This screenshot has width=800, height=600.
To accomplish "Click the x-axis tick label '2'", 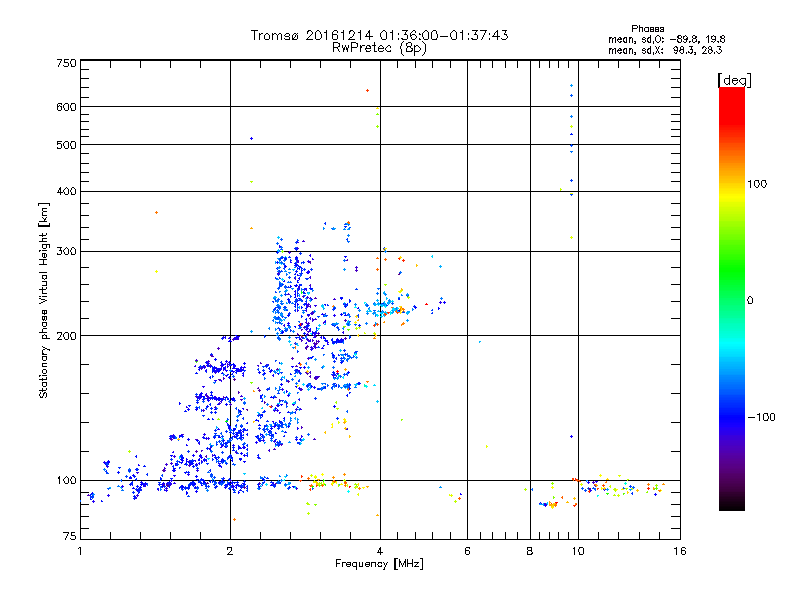I will click(230, 551).
